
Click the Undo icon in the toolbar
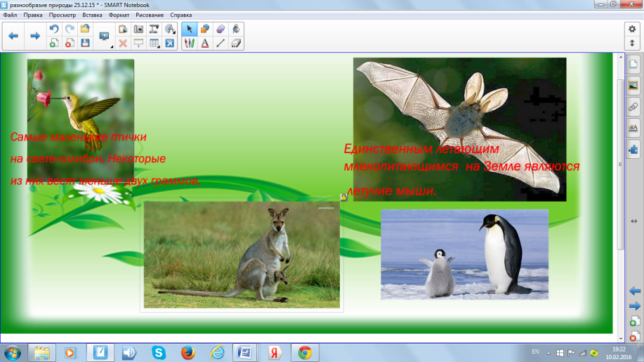click(54, 29)
